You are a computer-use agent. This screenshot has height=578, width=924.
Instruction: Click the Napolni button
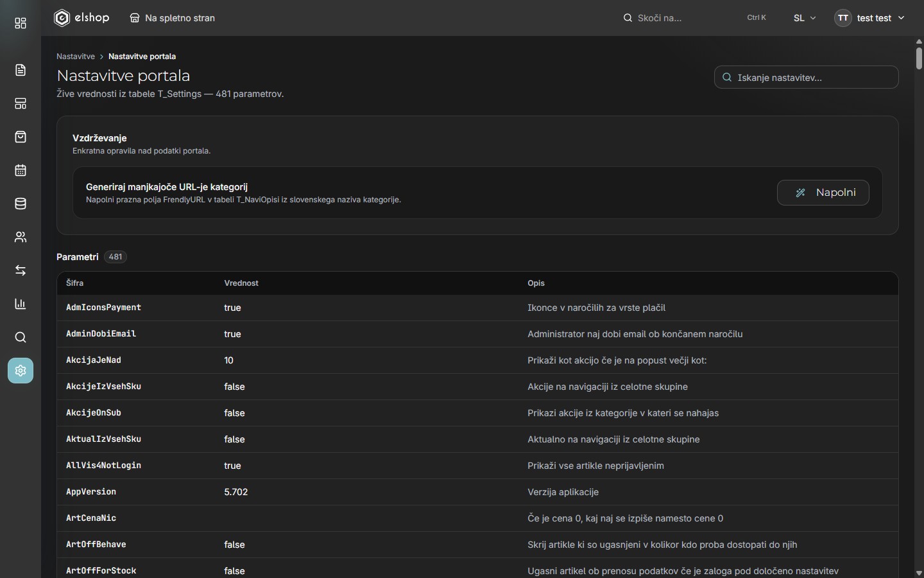pyautogui.click(x=823, y=193)
